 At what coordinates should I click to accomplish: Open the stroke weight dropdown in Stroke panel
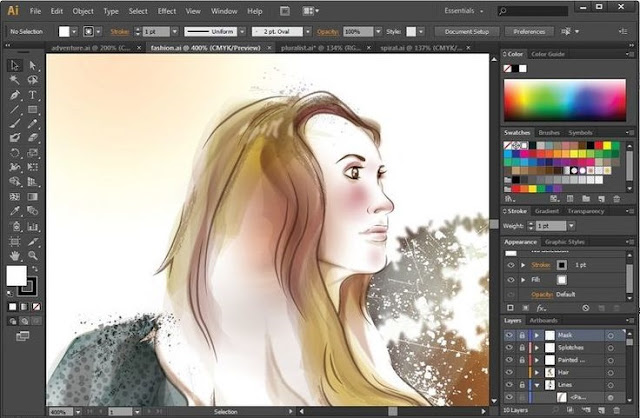pos(573,226)
